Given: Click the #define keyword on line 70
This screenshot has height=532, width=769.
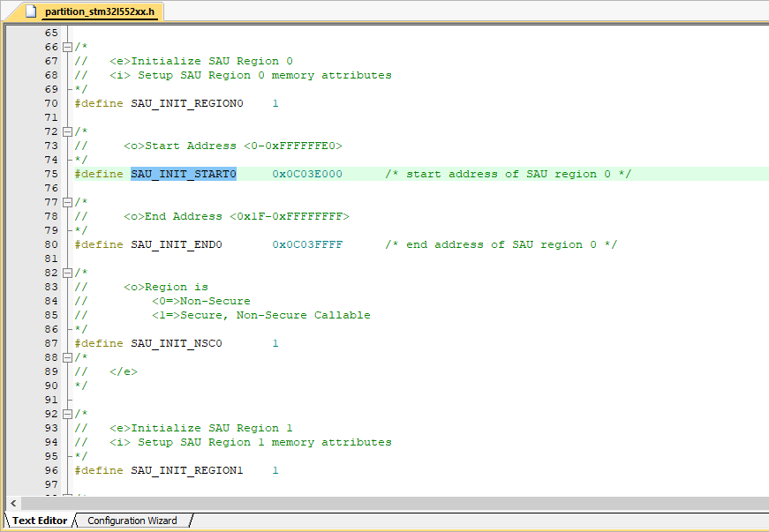Looking at the screenshot, I should tap(99, 103).
